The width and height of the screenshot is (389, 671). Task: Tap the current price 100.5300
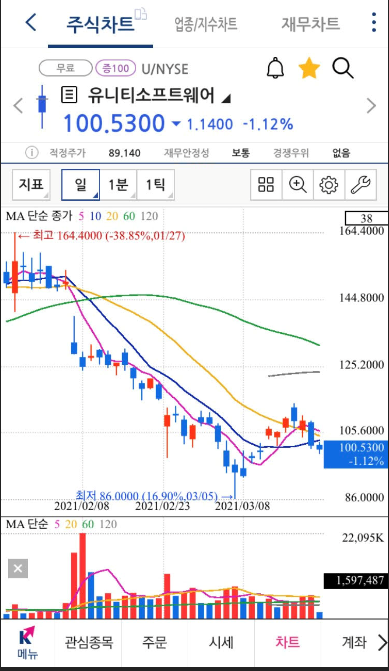click(114, 124)
